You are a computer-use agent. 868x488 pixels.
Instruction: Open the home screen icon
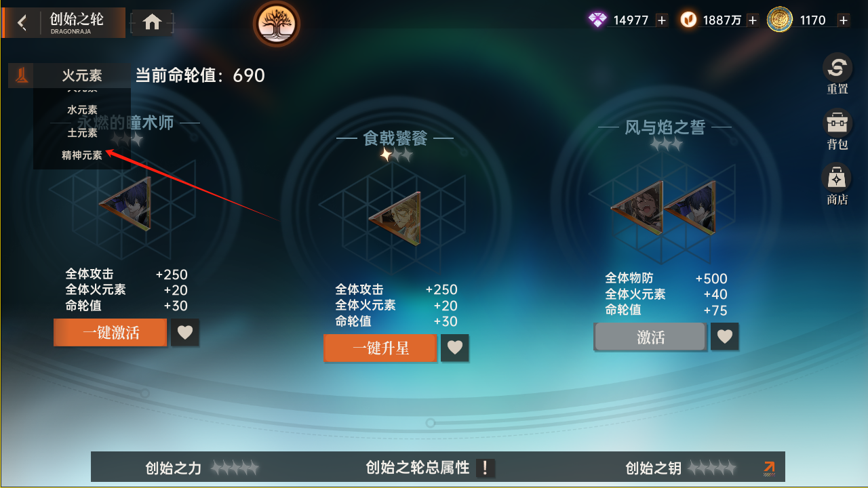(152, 22)
